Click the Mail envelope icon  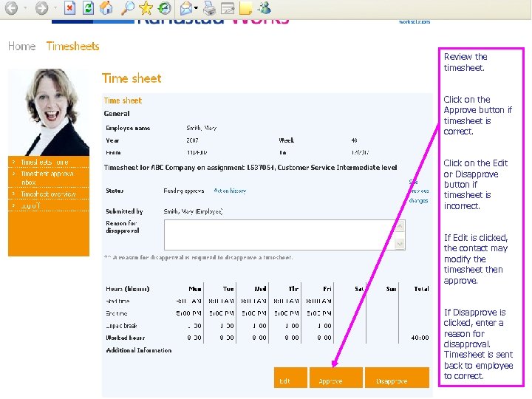(x=186, y=8)
